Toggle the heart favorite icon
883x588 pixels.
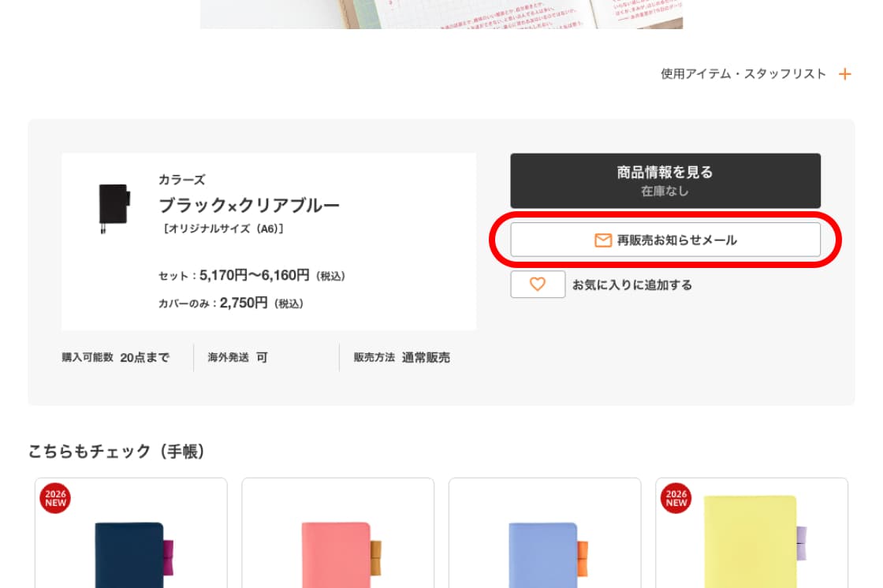coord(538,285)
